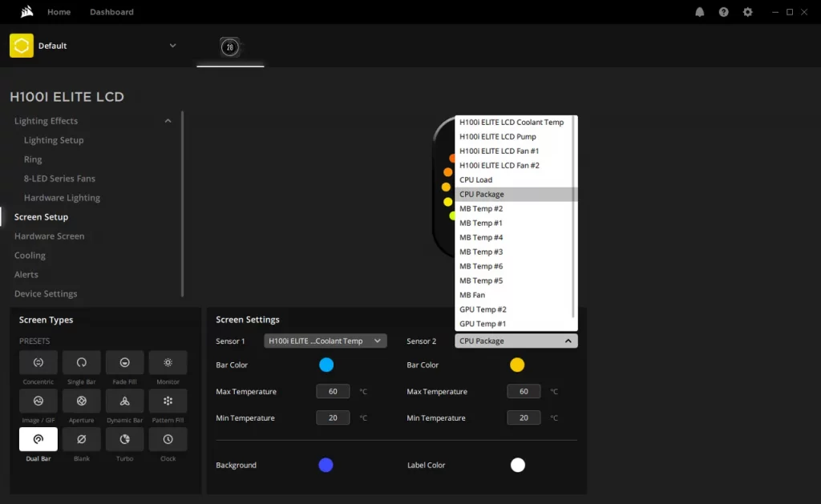The width and height of the screenshot is (821, 504).
Task: Choose H100i ELITE LCD Fan #2 option
Action: pyautogui.click(x=514, y=165)
